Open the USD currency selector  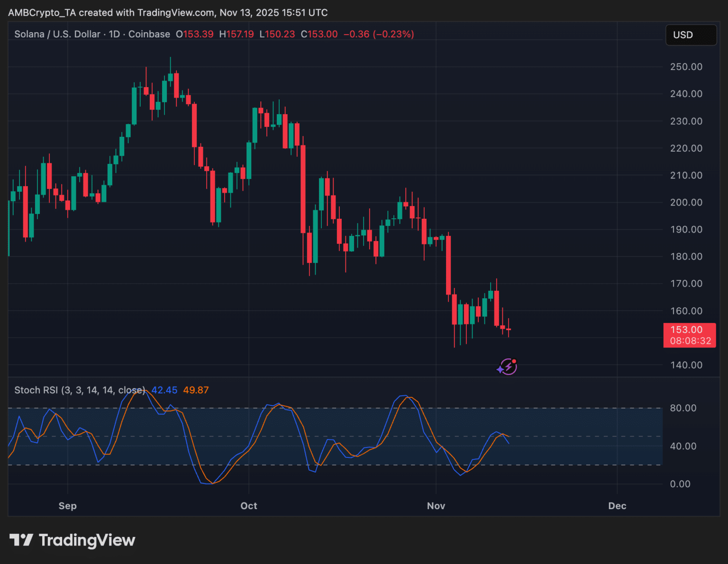pos(691,35)
